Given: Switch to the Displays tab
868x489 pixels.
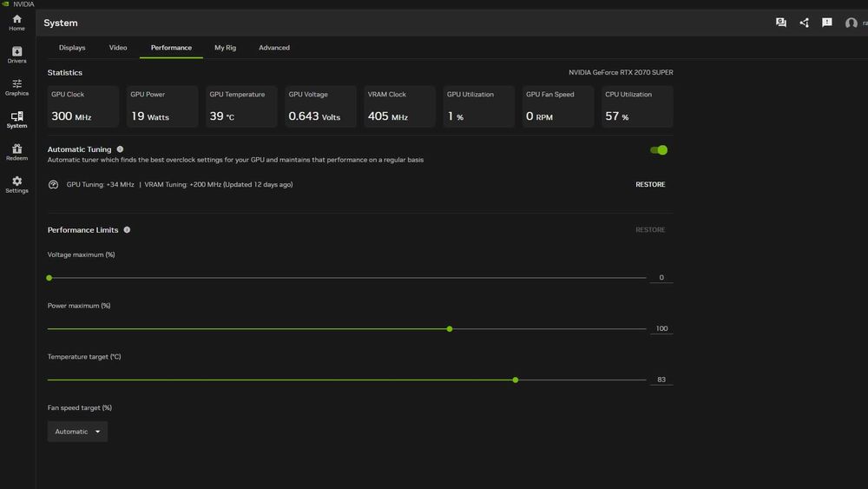Looking at the screenshot, I should point(72,48).
